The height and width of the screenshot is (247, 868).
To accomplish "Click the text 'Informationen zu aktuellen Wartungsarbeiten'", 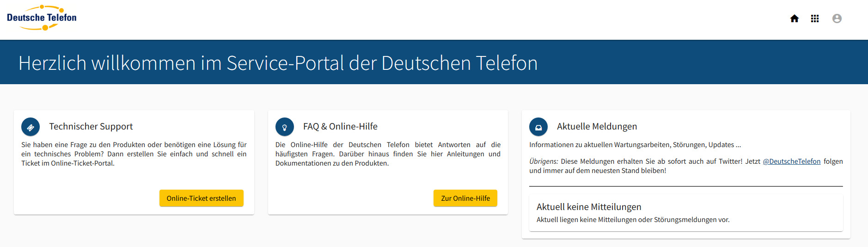I will click(x=600, y=145).
